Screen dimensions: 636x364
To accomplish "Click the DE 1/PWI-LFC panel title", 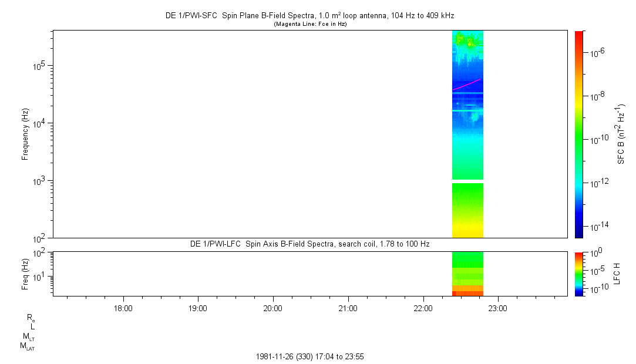I will coord(309,244).
